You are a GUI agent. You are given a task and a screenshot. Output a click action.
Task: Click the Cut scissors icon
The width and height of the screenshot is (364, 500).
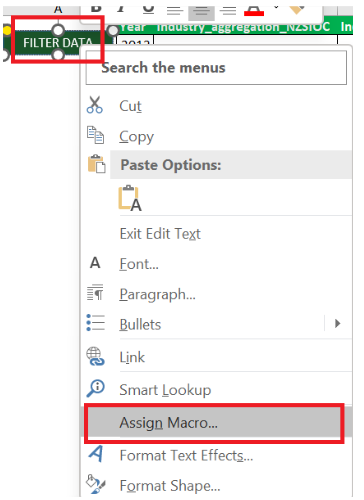(95, 105)
